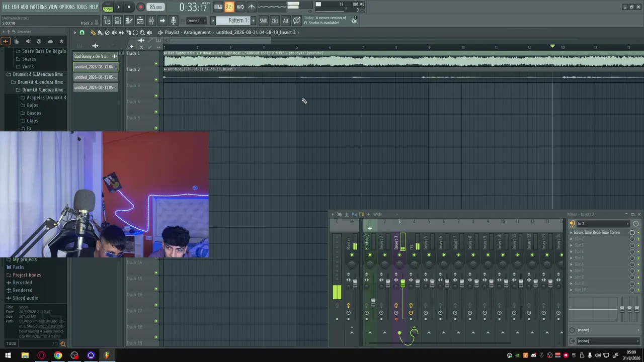Toggle loop recording icon
Viewport: 644px width, 362px height.
[240, 7]
